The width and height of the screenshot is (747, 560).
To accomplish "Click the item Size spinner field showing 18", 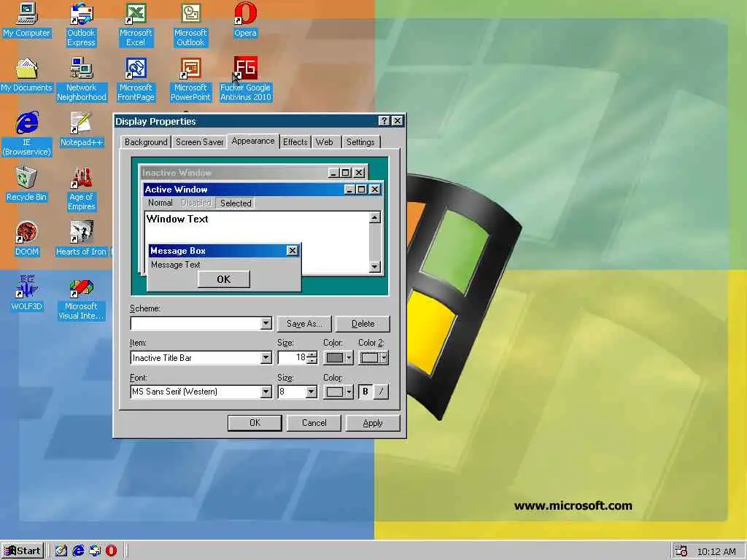I will [x=293, y=357].
